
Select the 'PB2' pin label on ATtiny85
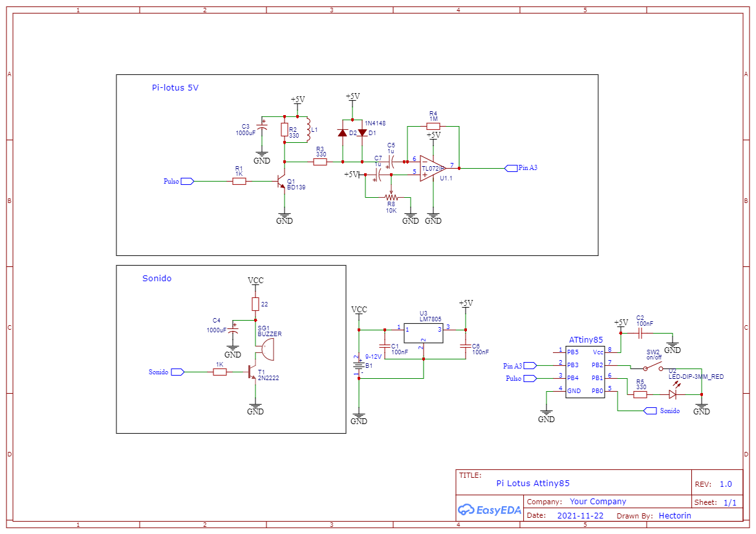[598, 365]
